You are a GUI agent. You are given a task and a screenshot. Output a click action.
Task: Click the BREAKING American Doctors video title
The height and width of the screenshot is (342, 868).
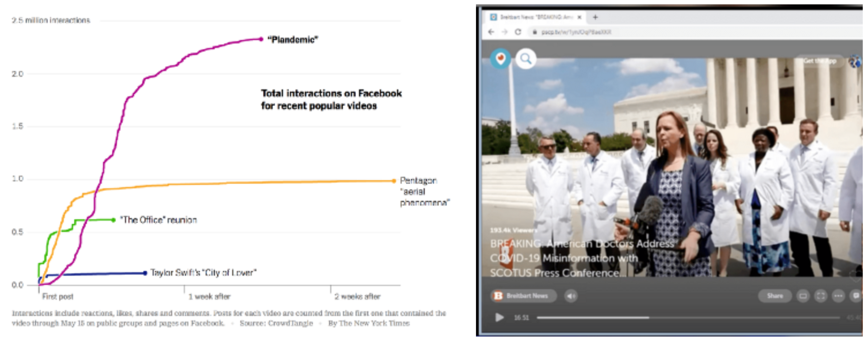[582, 258]
